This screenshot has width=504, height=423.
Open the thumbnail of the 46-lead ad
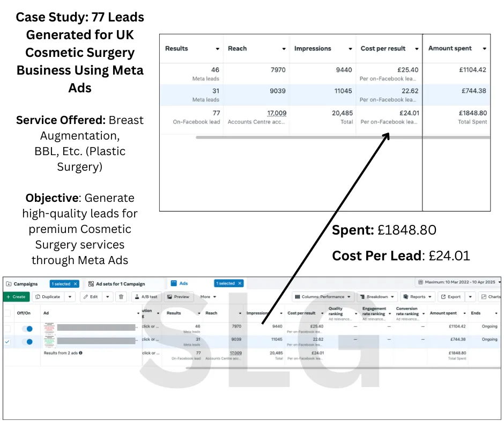[x=49, y=329]
